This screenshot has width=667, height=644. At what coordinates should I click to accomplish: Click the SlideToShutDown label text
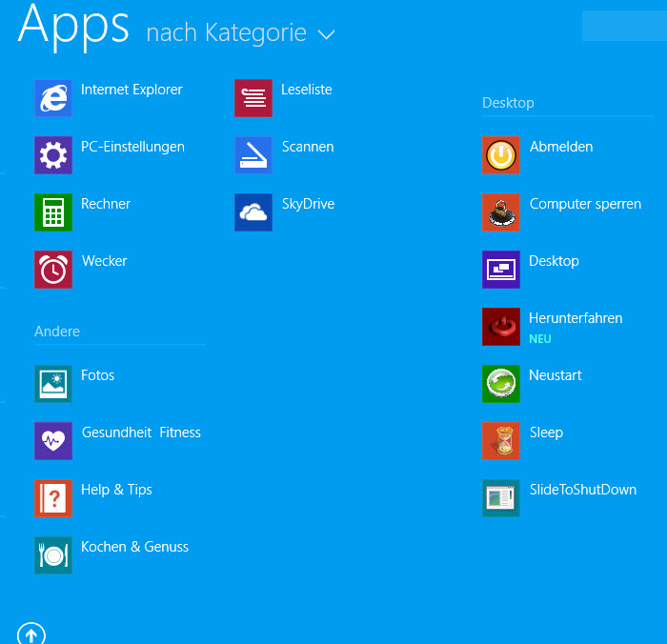(x=583, y=490)
